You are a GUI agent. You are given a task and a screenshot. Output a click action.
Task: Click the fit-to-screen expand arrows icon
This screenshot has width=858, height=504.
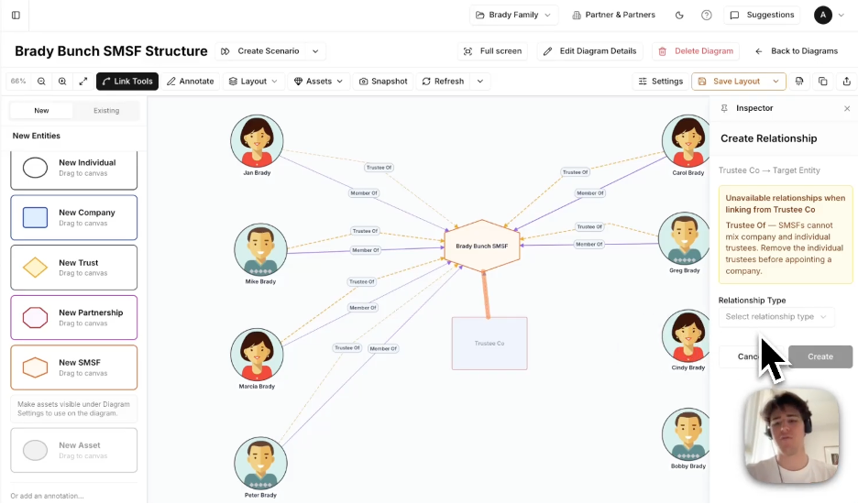(x=83, y=82)
